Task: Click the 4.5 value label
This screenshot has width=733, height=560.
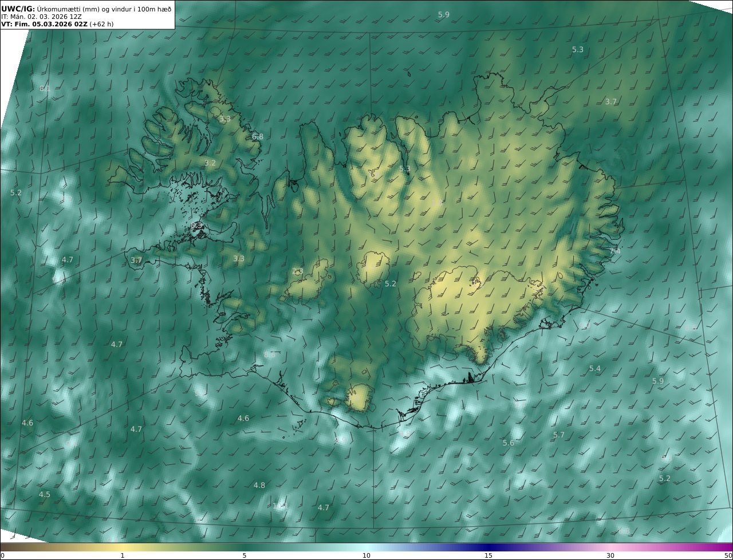Action: [x=45, y=494]
